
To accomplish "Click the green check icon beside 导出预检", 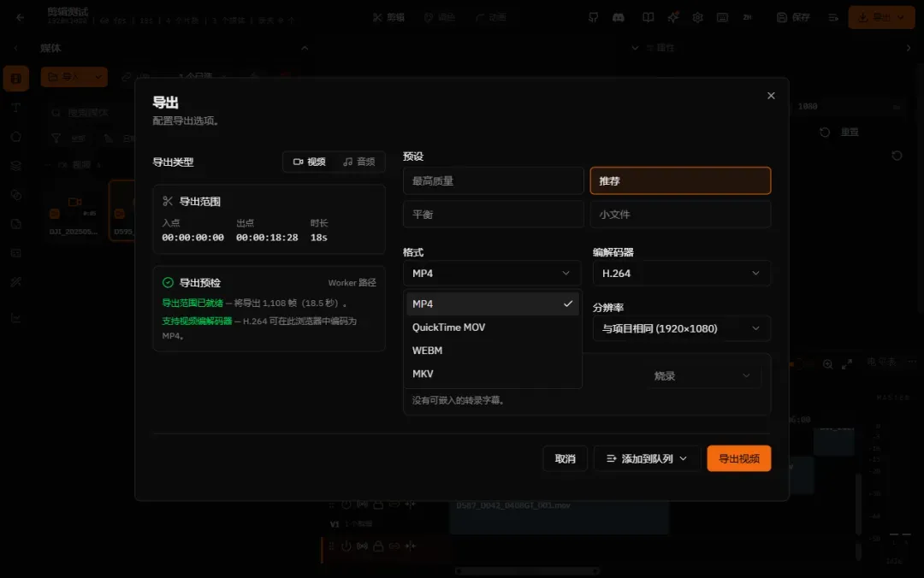I will coord(168,283).
